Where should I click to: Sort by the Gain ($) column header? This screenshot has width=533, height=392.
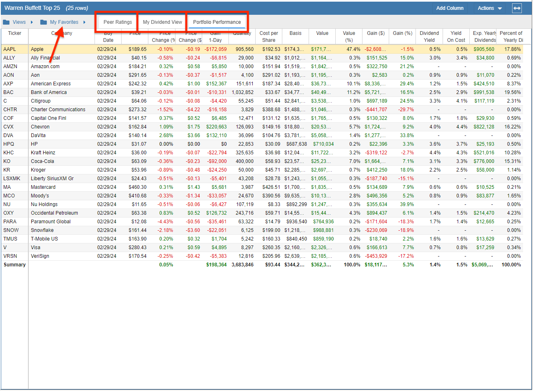click(x=376, y=33)
